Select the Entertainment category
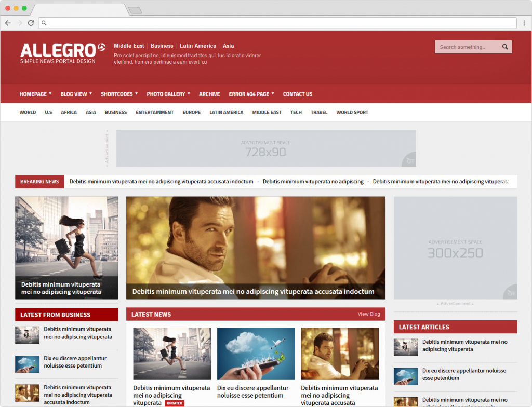Screen dimensions: 532x407 click(154, 112)
